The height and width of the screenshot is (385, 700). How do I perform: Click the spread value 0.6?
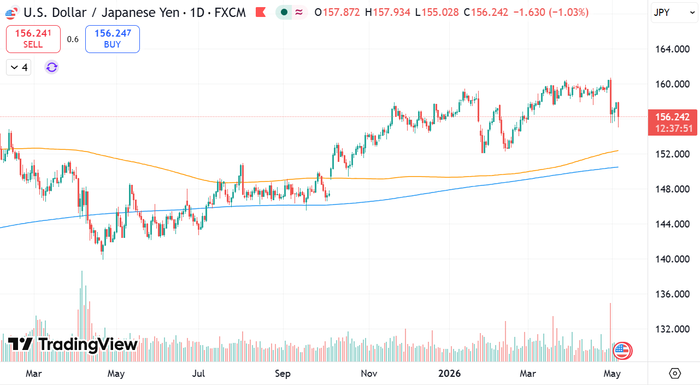point(73,39)
